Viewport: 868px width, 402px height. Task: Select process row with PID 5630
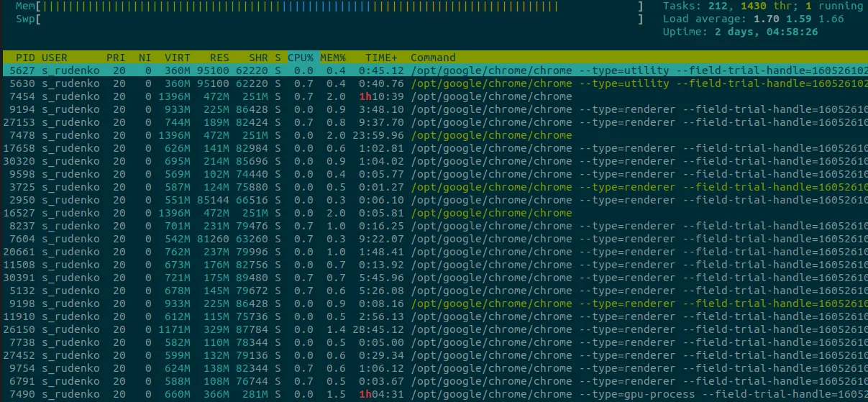pos(434,83)
